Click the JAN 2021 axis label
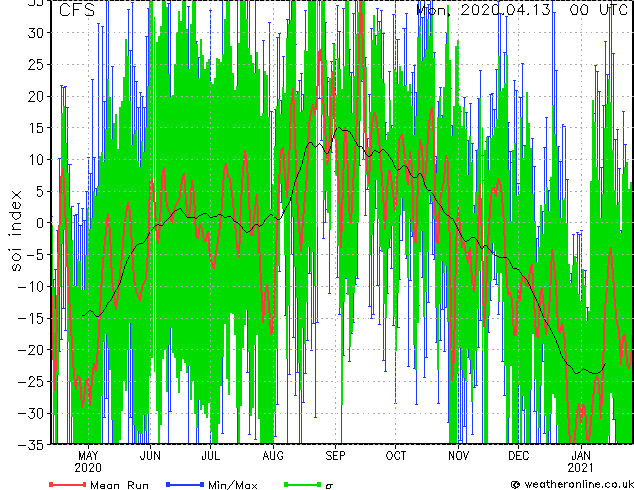The height and width of the screenshot is (490, 634). (x=581, y=462)
